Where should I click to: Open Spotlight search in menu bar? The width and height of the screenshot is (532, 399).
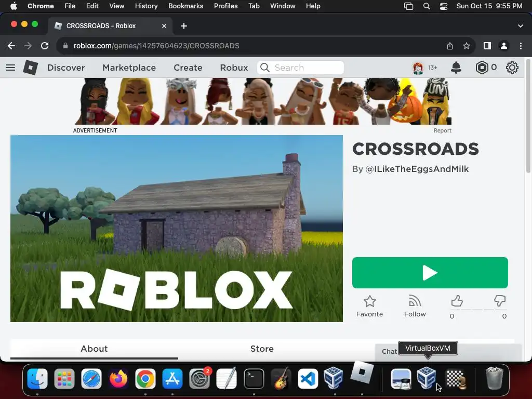tap(427, 6)
